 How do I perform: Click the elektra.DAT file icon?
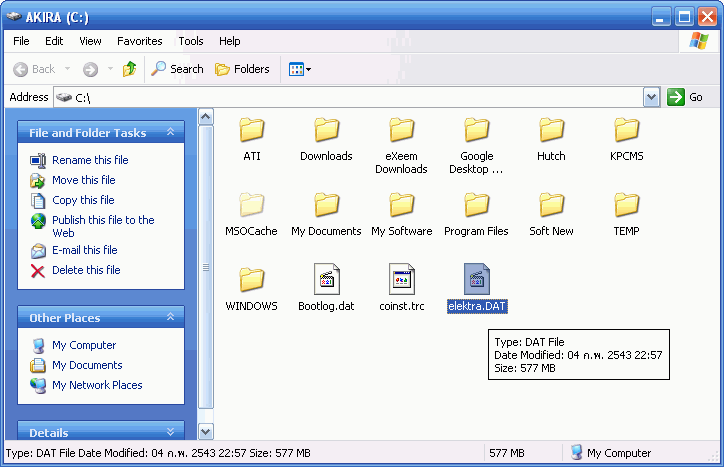477,279
